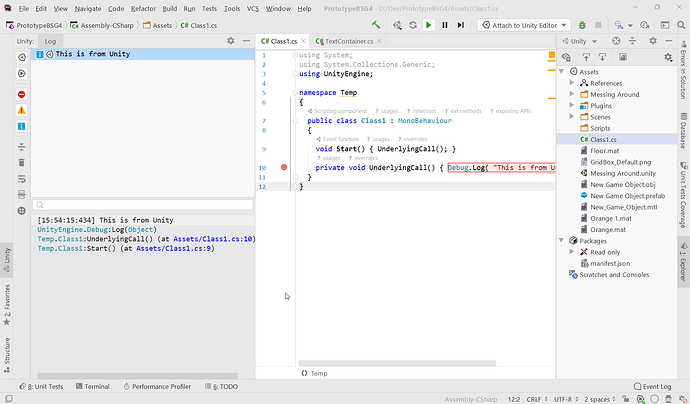Click the Unity Pause button
The width and height of the screenshot is (690, 404).
444,24
